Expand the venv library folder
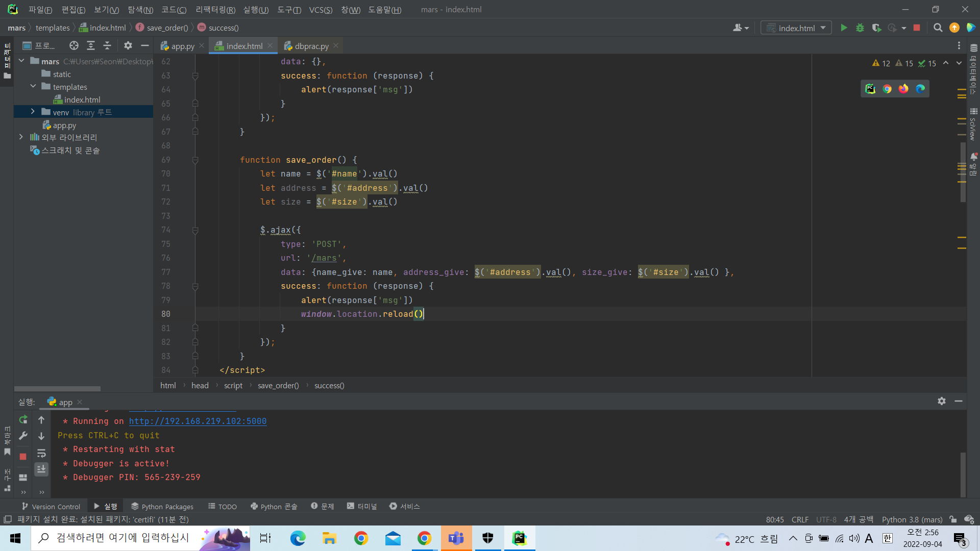Screen dimensions: 980x551 33,112
